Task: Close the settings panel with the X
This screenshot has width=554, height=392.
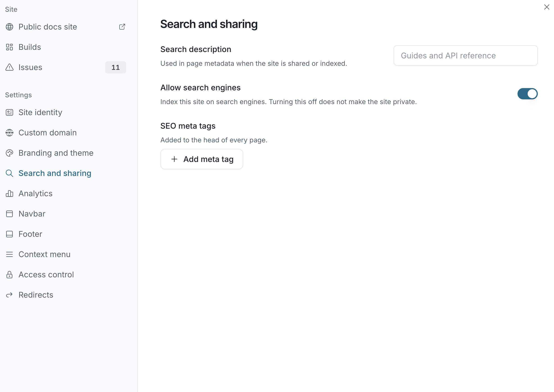Action: (x=547, y=7)
